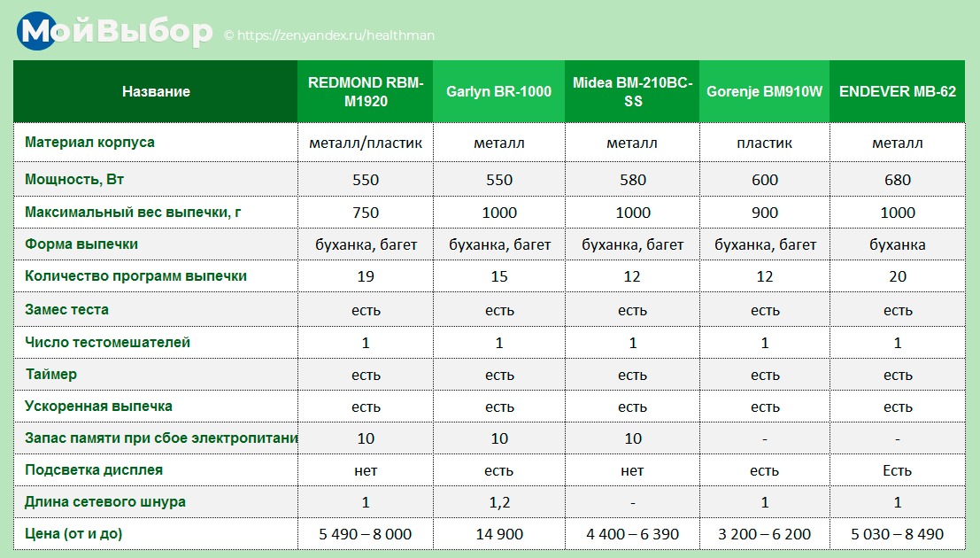This screenshot has width=980, height=558.
Task: Select the Garlyn BR-1000 column header
Action: click(498, 91)
